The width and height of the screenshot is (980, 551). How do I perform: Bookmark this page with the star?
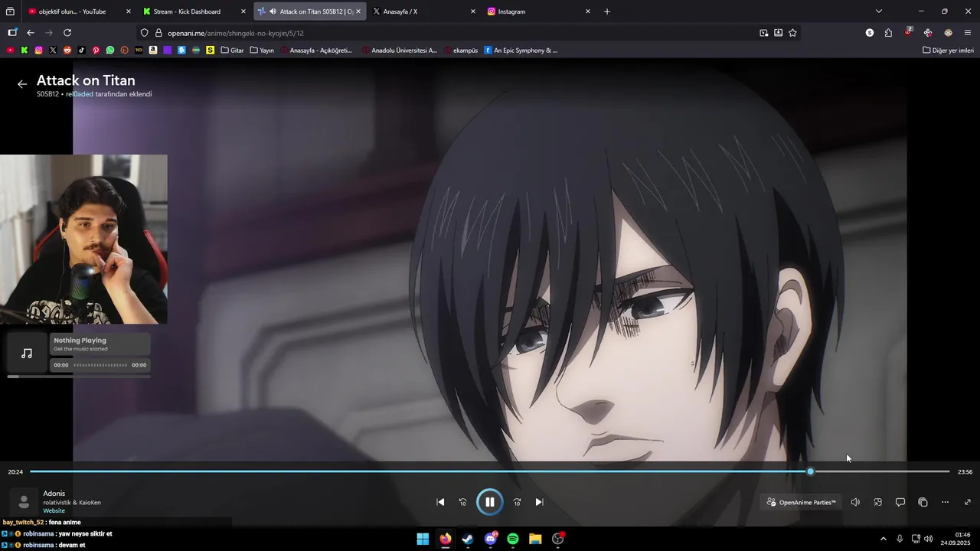click(793, 33)
